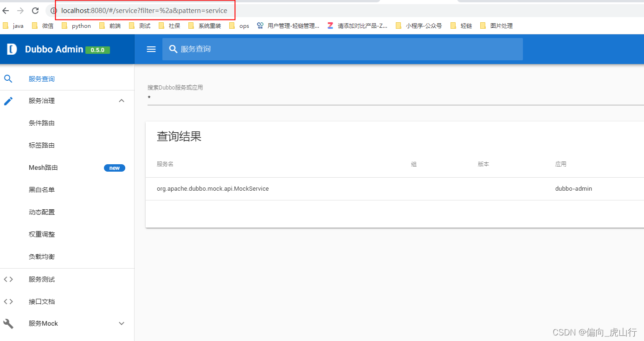Click org.apache.dubbo.mock.api.MockService row
The image size is (644, 341).
pos(395,189)
